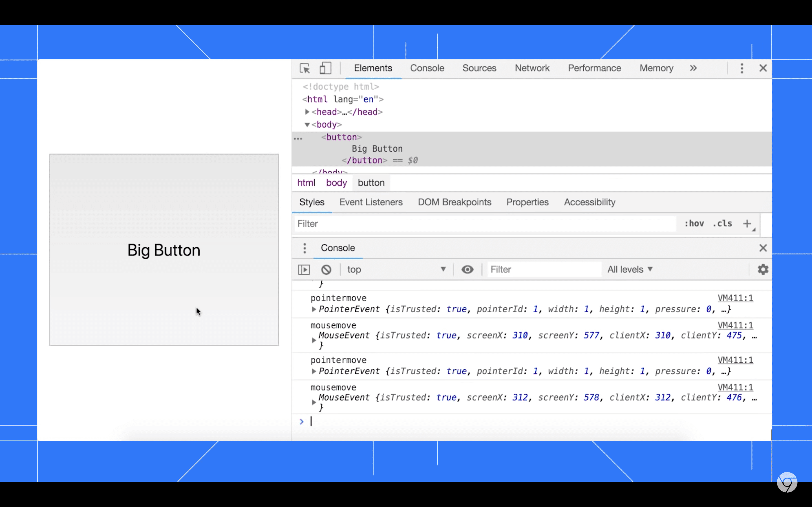The image size is (812, 507).
Task: Click the eye icon to monitor expressions
Action: coord(468,269)
